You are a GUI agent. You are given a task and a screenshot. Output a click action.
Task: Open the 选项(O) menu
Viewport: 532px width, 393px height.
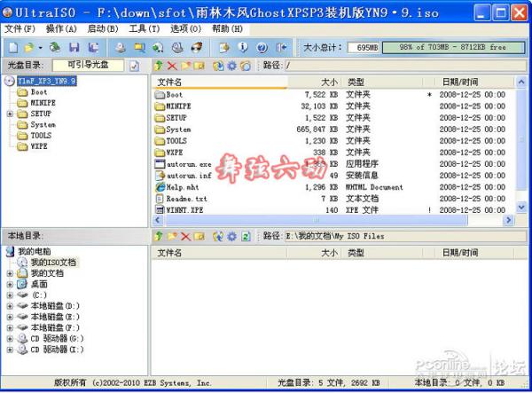point(185,29)
